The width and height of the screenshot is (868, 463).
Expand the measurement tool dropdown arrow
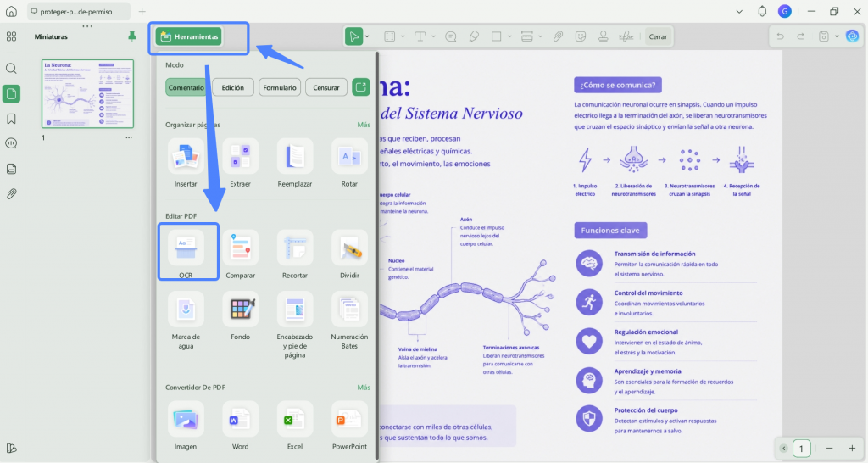point(540,36)
